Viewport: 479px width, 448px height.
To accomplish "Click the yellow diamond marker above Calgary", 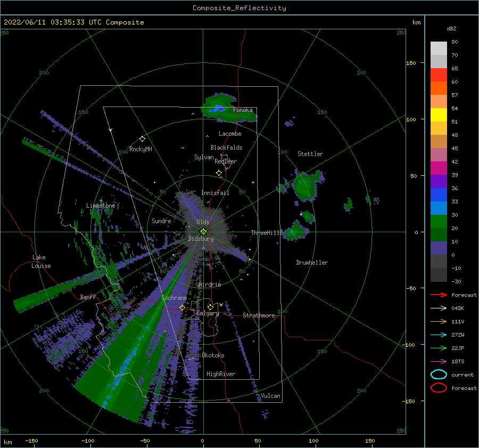I will coord(210,307).
